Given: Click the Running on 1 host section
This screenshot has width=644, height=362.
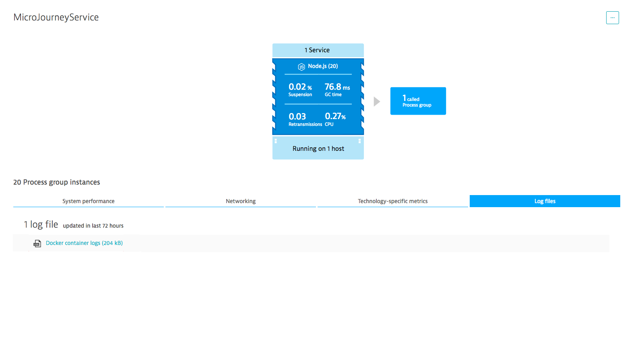Looking at the screenshot, I should (318, 148).
